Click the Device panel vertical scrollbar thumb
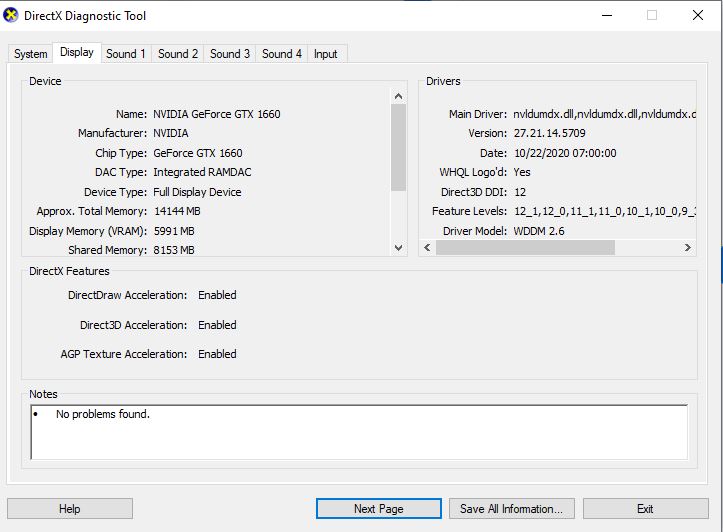The image size is (723, 532). 398,148
